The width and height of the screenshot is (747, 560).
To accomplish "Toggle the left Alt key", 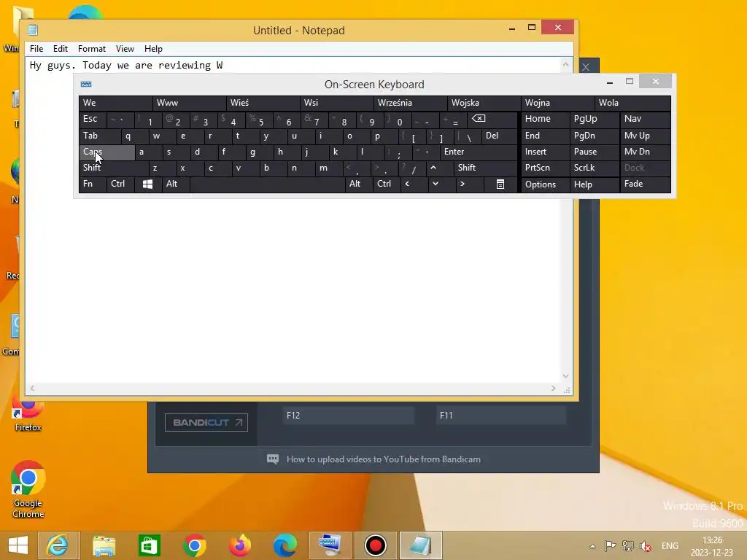I will click(176, 184).
